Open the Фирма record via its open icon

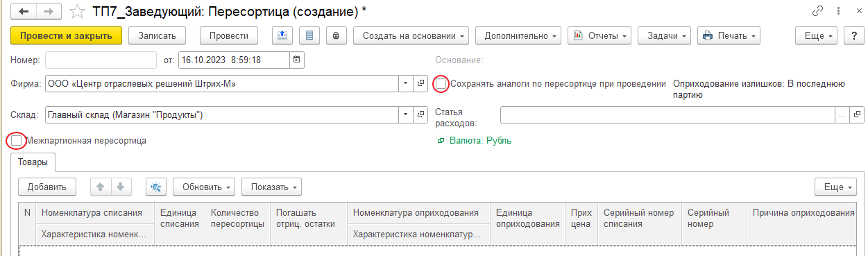pos(420,84)
